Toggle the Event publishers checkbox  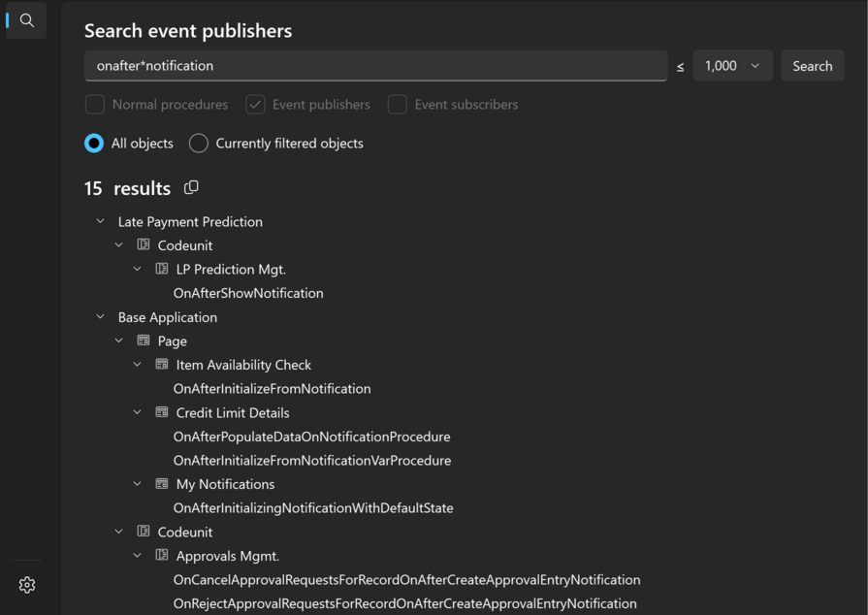pos(255,104)
